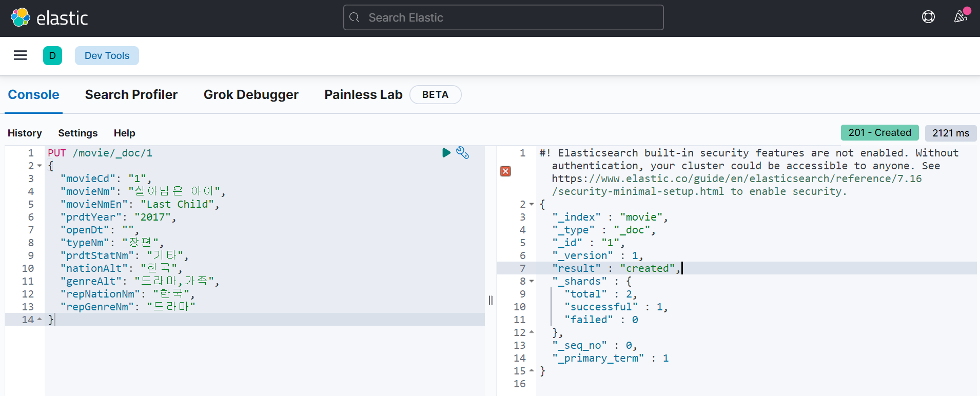Click the "_id" : "1" response line

589,243
